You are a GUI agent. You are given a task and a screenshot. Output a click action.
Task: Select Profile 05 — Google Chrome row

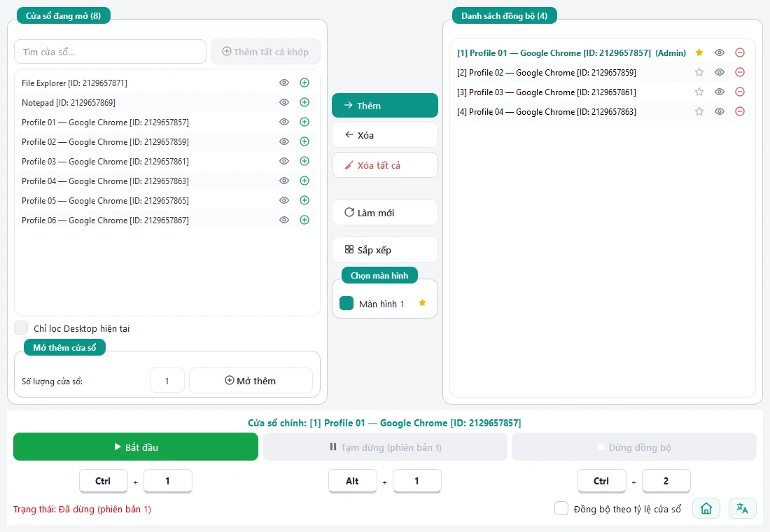tap(167, 200)
